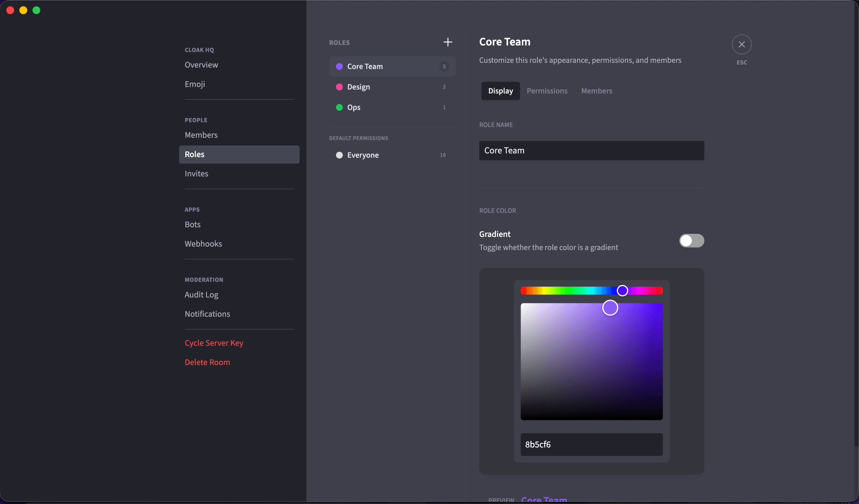
Task: Click the macOS yellow minimize button
Action: (x=23, y=10)
